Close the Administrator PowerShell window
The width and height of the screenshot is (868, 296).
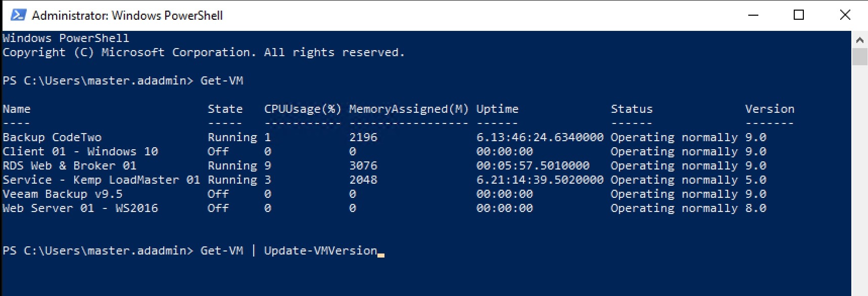(x=845, y=15)
